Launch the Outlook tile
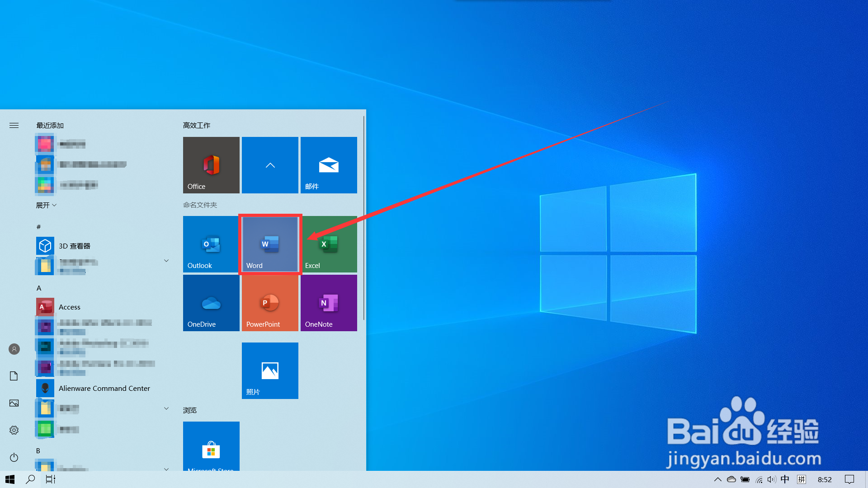Screen dimensions: 868x488 coord(211,244)
